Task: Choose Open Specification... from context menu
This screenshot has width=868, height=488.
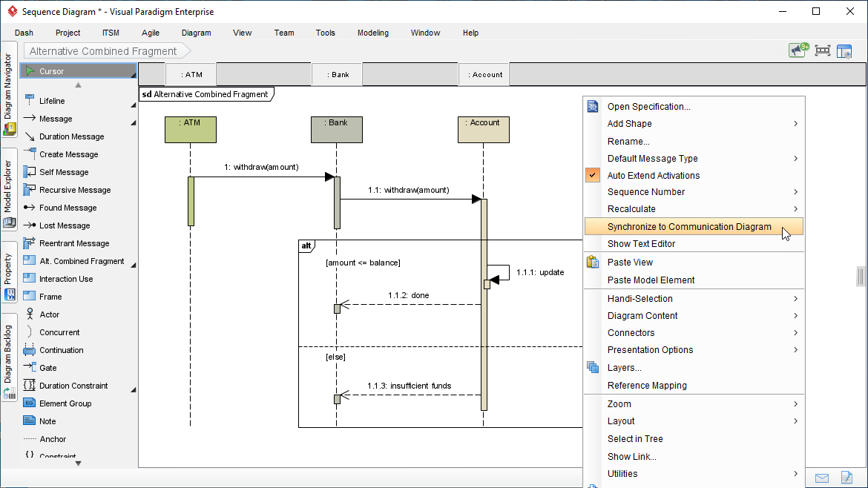Action: [x=694, y=106]
